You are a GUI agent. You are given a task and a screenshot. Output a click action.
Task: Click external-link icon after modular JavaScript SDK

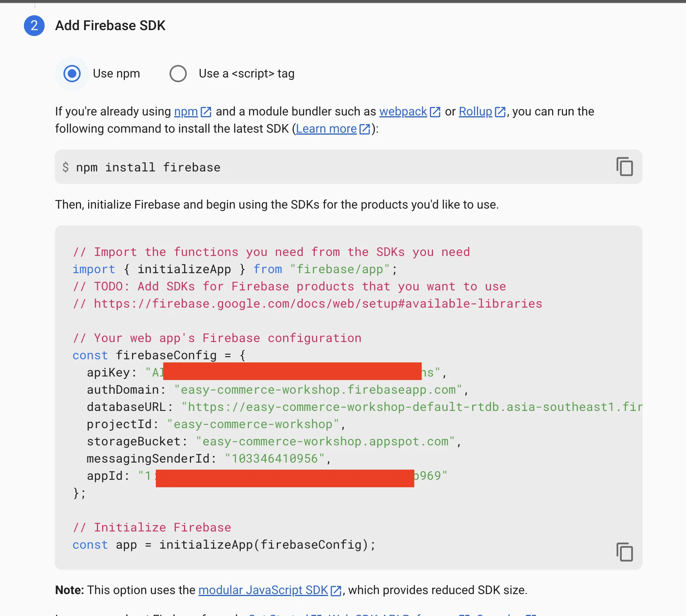tap(336, 591)
